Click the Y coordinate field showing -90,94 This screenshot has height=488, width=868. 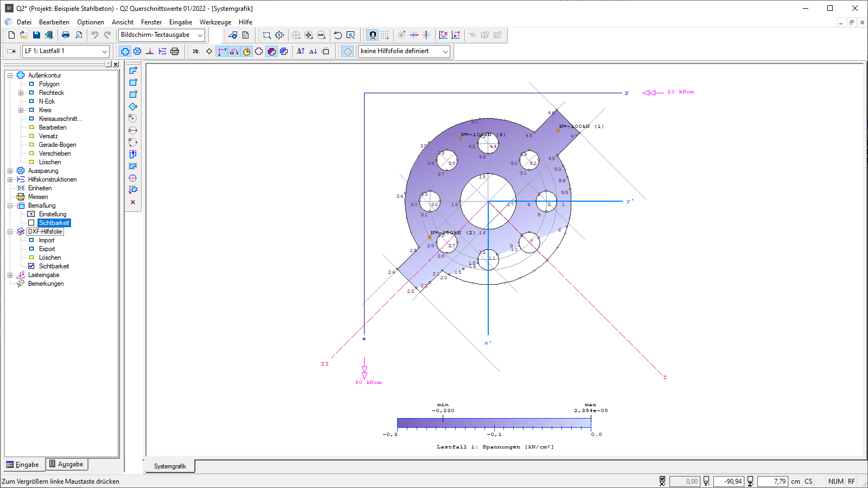coord(729,481)
